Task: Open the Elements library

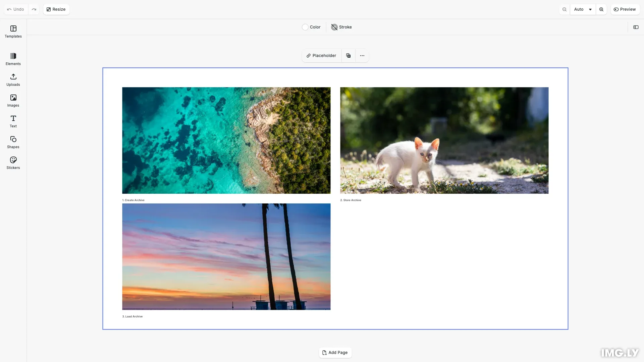Action: 13,59
